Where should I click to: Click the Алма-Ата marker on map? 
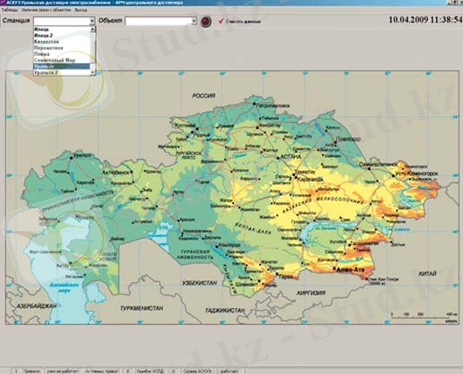point(334,268)
